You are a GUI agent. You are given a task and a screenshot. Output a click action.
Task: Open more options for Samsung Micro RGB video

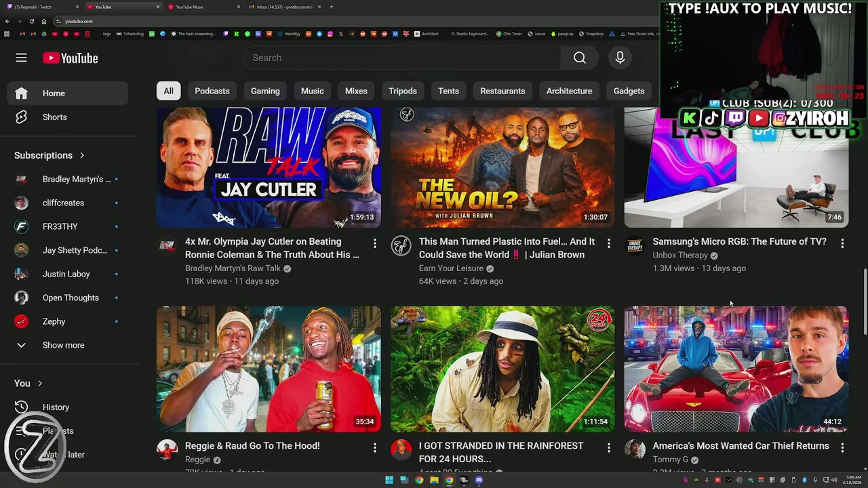[842, 243]
